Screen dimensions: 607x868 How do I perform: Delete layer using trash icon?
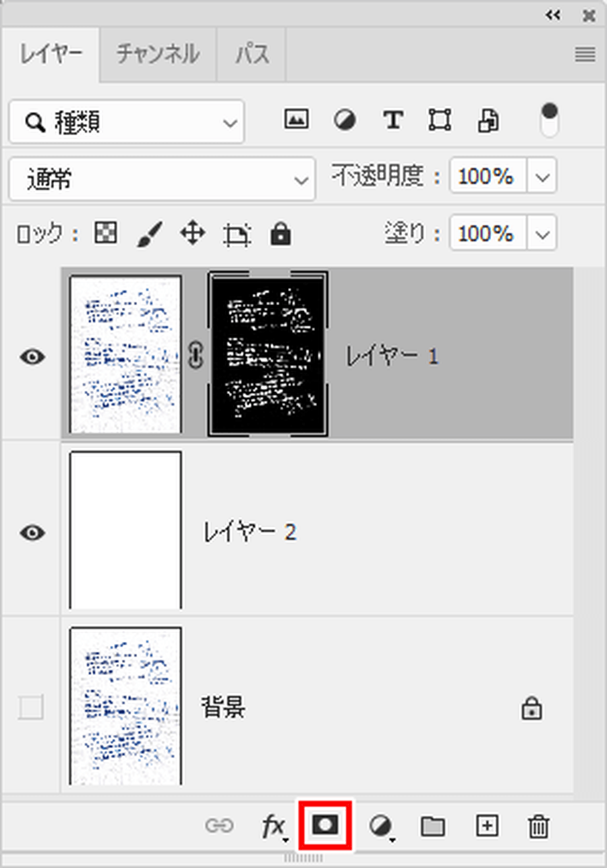[x=538, y=826]
